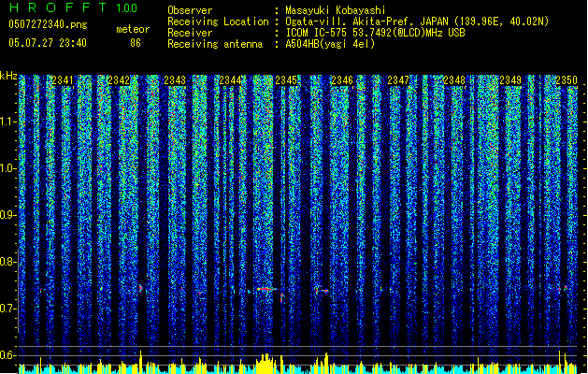Click the HROFFT title text
Image resolution: width=588 pixels, height=374 pixels.
pyautogui.click(x=58, y=7)
